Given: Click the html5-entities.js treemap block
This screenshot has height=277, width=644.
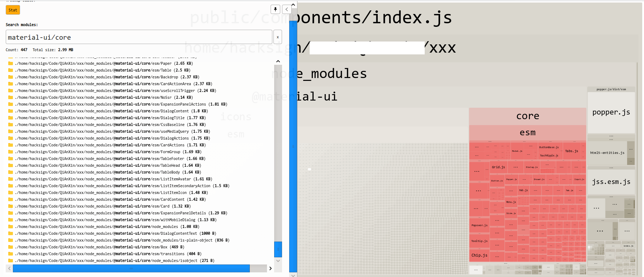Looking at the screenshot, I should [x=607, y=153].
